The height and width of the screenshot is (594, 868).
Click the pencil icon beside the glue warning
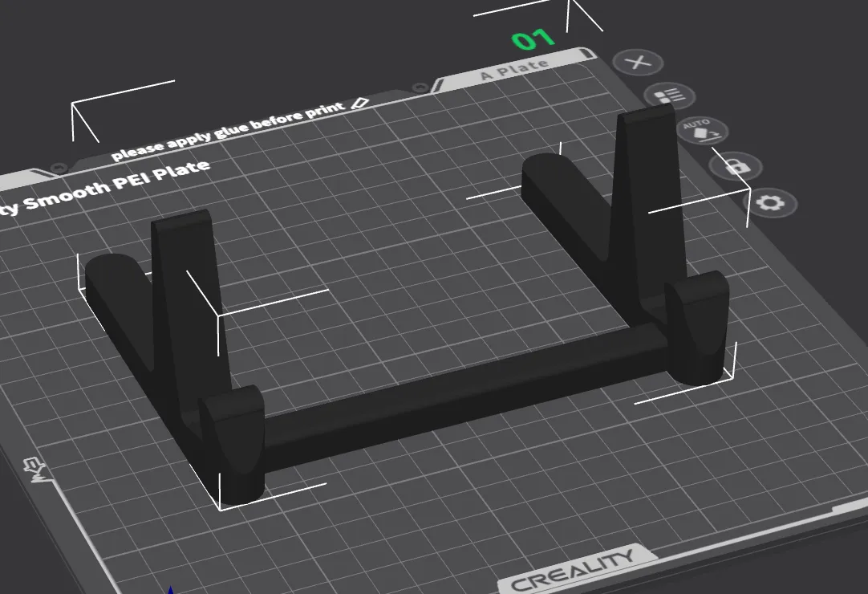pos(359,104)
